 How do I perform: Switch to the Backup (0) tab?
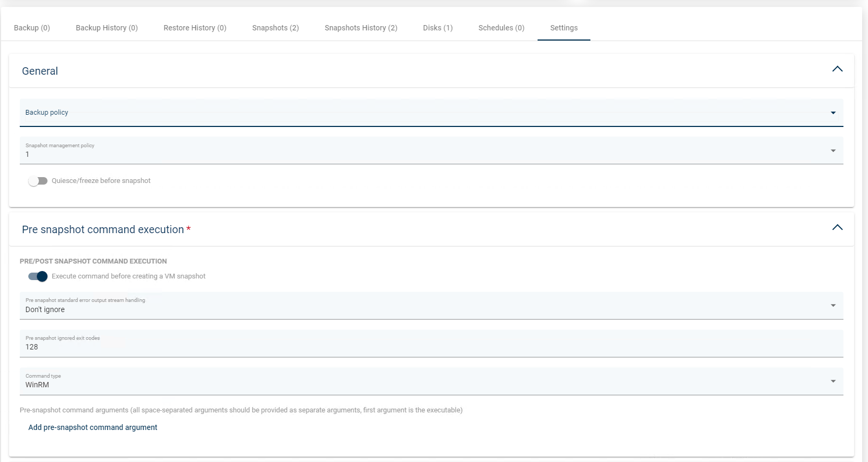click(32, 28)
